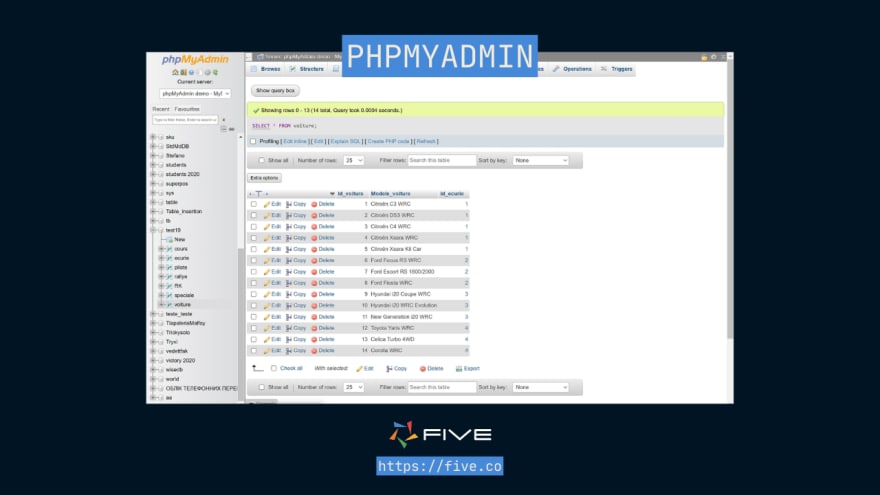This screenshot has width=880, height=495.
Task: Click Search this table field above table
Action: click(442, 161)
